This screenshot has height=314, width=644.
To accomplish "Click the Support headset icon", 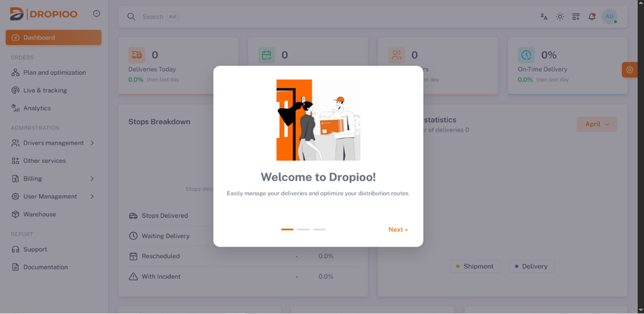I will click(16, 249).
